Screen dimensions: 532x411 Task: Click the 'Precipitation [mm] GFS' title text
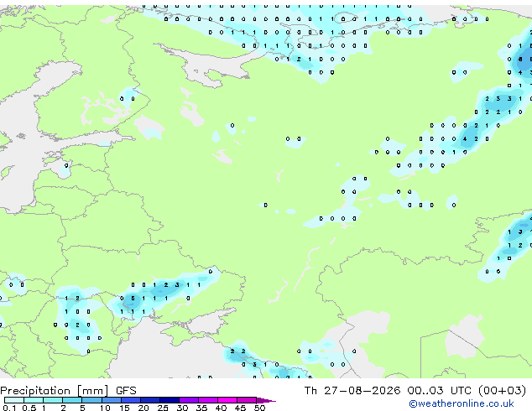[68, 391]
